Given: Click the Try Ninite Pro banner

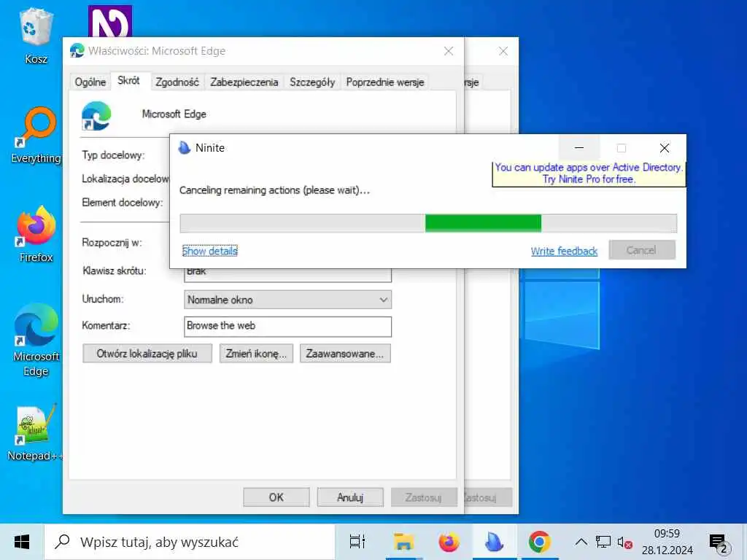Looking at the screenshot, I should pos(589,174).
